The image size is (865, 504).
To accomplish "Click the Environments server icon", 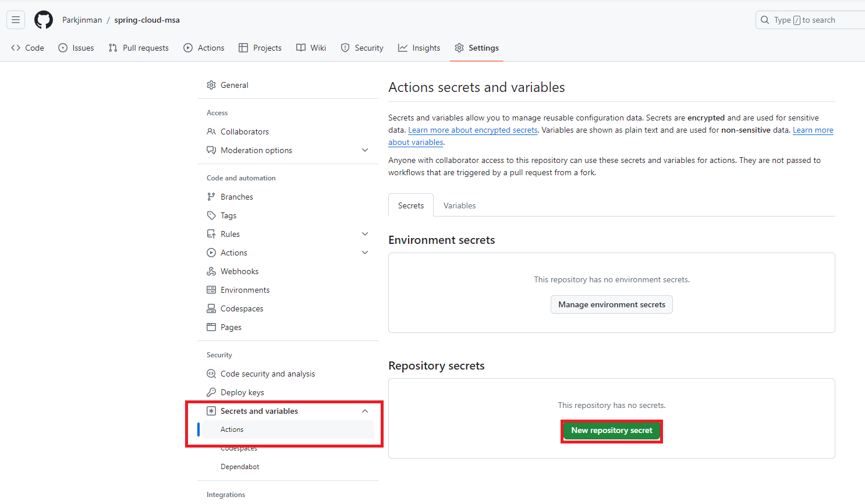I will (211, 290).
